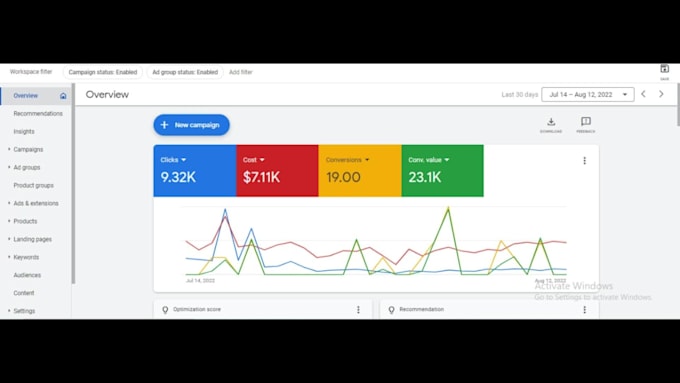The width and height of the screenshot is (680, 383).
Task: Select the green Conv. value tile
Action: pos(442,170)
